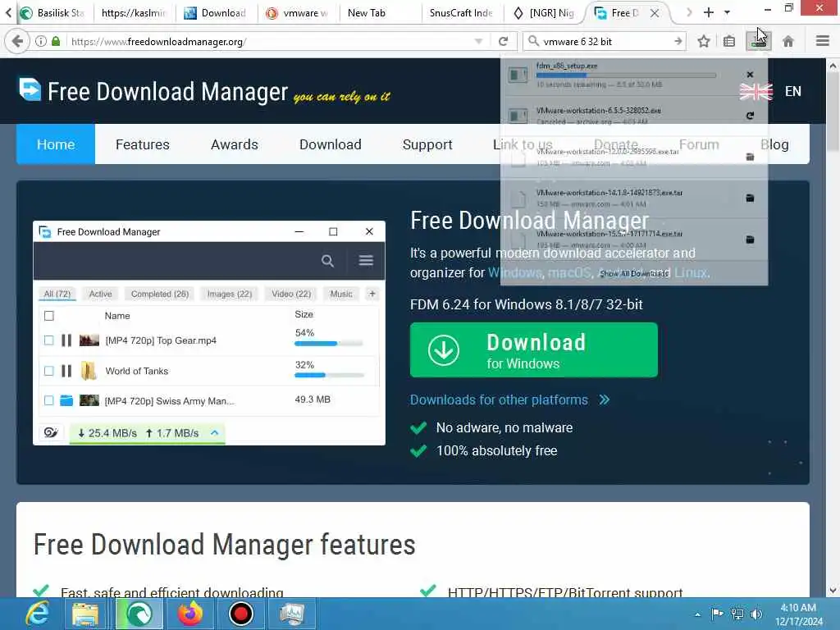
Task: Submit search with arrow in search box
Action: click(678, 41)
